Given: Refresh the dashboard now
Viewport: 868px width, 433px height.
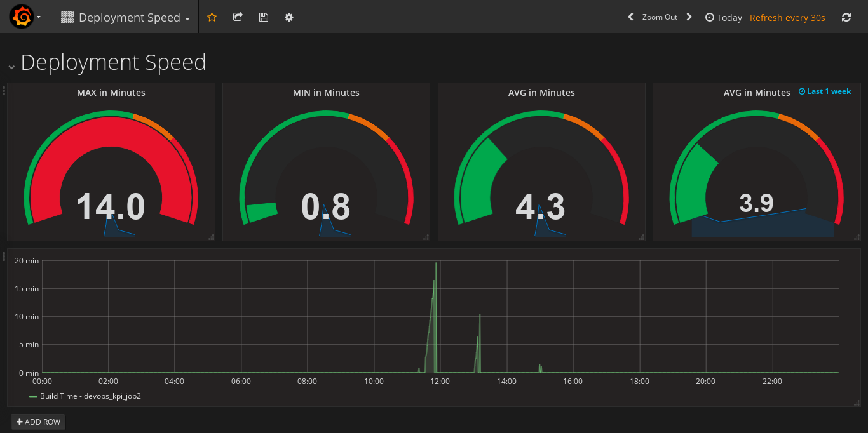Looking at the screenshot, I should [x=846, y=18].
